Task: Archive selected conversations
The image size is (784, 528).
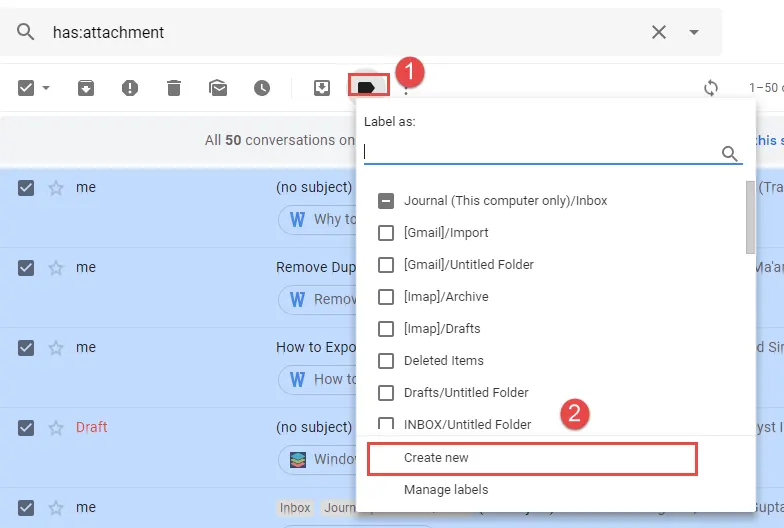Action: [86, 88]
